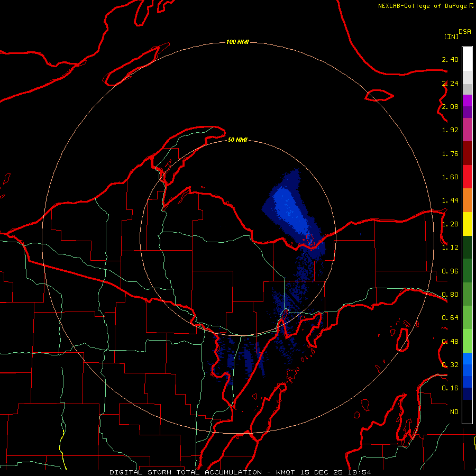476x476 pixels.
Task: Click the 1.28 legend value
Action: [x=450, y=224]
